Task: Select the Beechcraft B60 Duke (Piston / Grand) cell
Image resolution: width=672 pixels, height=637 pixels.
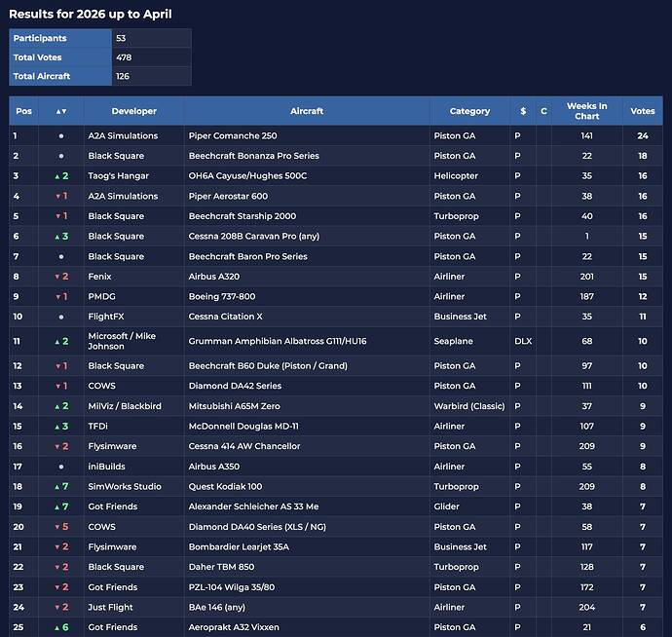Action: pos(307,365)
